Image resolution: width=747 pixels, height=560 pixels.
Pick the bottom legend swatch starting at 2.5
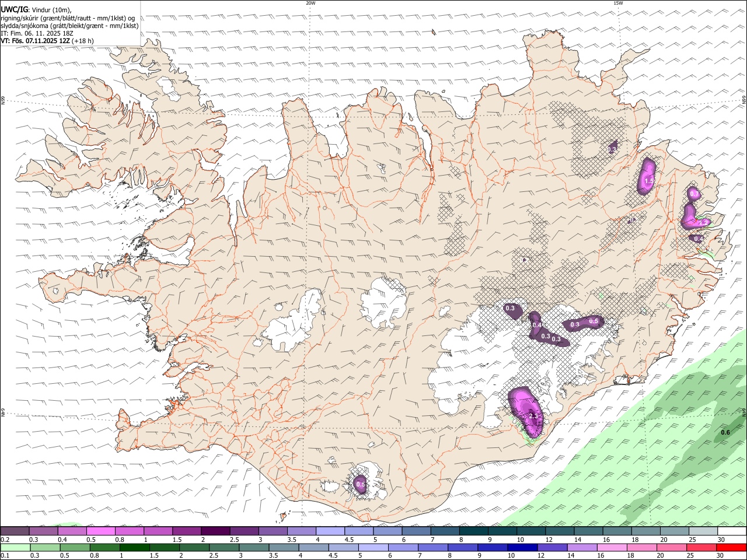(x=224, y=547)
